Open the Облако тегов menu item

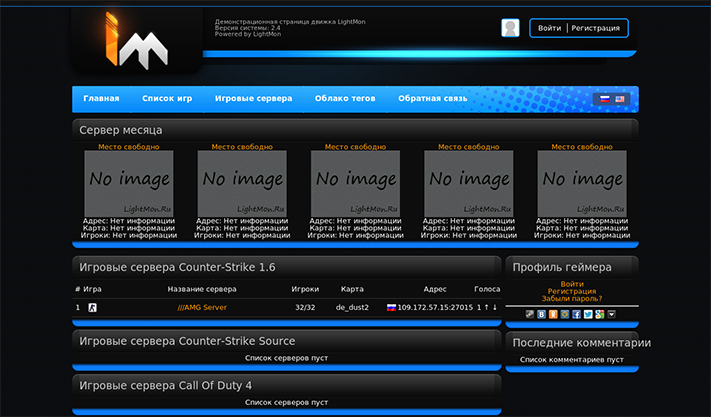[345, 99]
